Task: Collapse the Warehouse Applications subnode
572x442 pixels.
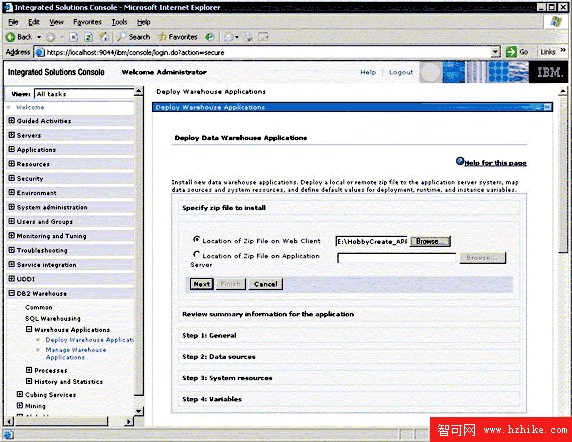Action: coord(29,329)
